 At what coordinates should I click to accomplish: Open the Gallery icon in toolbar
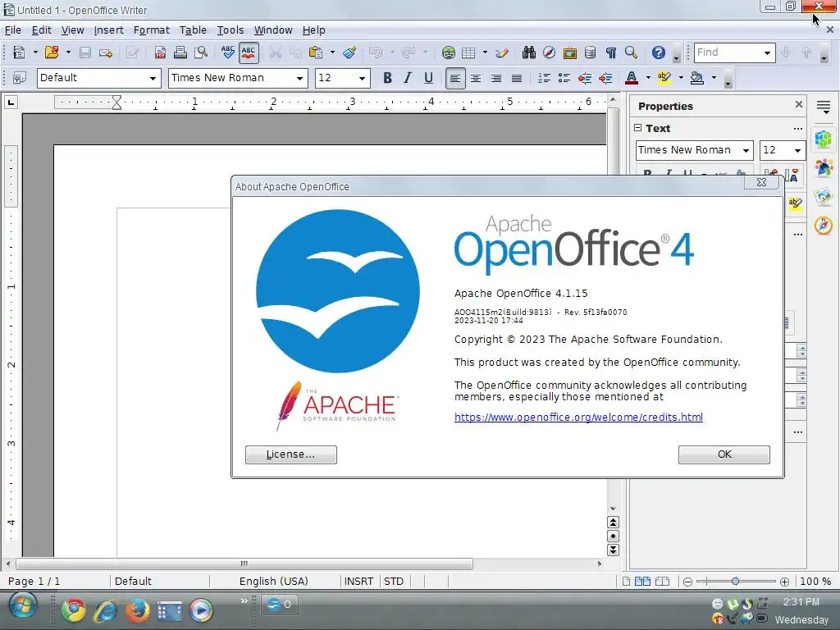[569, 52]
